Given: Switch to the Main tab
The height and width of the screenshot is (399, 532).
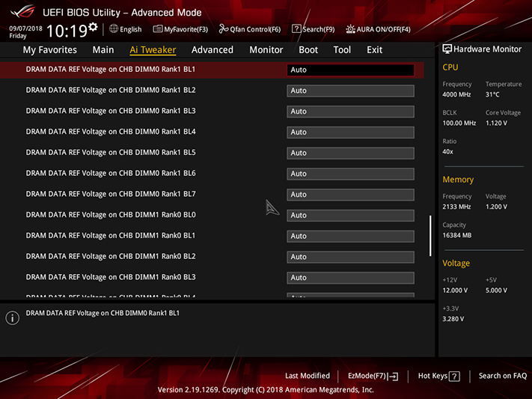Looking at the screenshot, I should pos(103,50).
